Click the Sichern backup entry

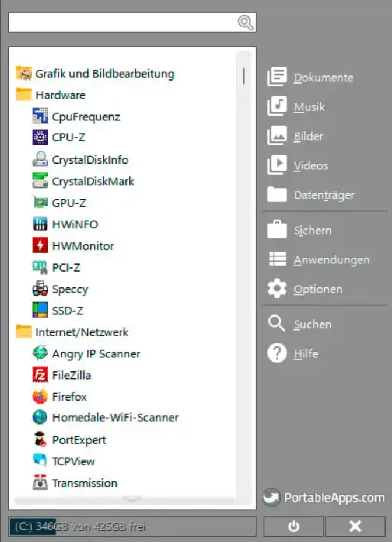(x=312, y=231)
